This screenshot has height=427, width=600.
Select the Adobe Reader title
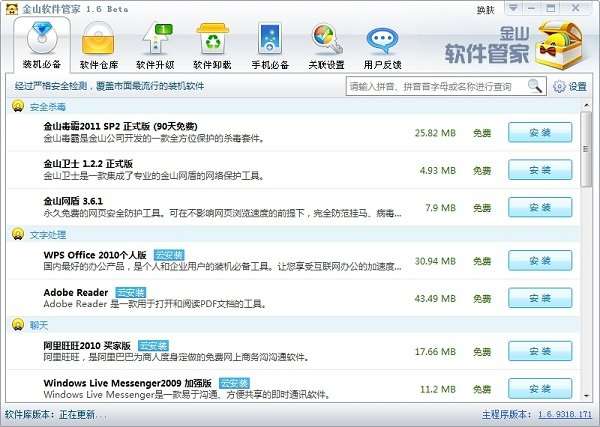coord(76,293)
